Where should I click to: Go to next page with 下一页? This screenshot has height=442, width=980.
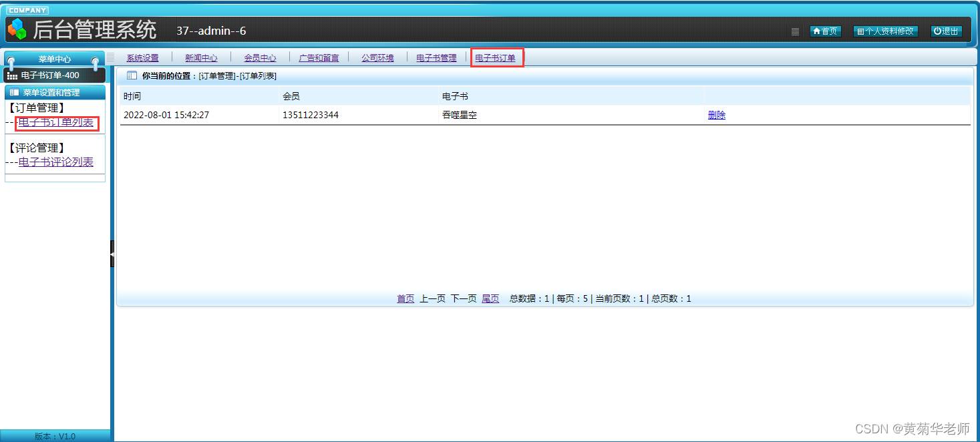coord(463,298)
